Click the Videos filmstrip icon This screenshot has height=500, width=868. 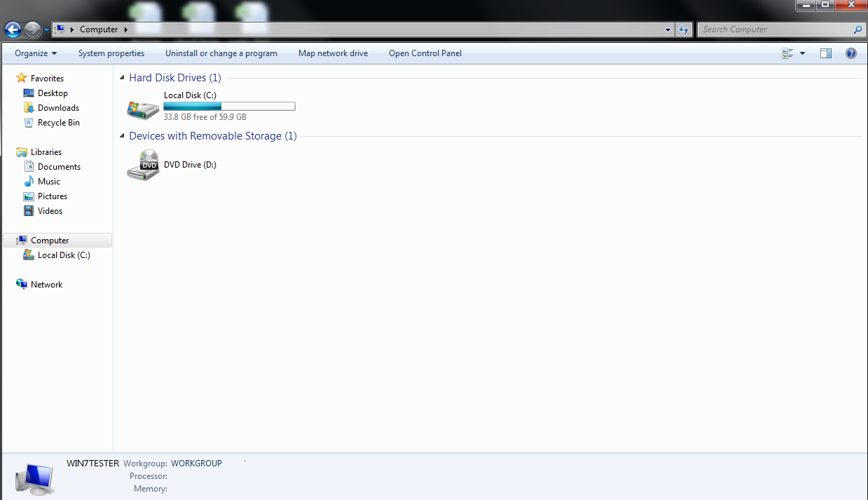29,211
